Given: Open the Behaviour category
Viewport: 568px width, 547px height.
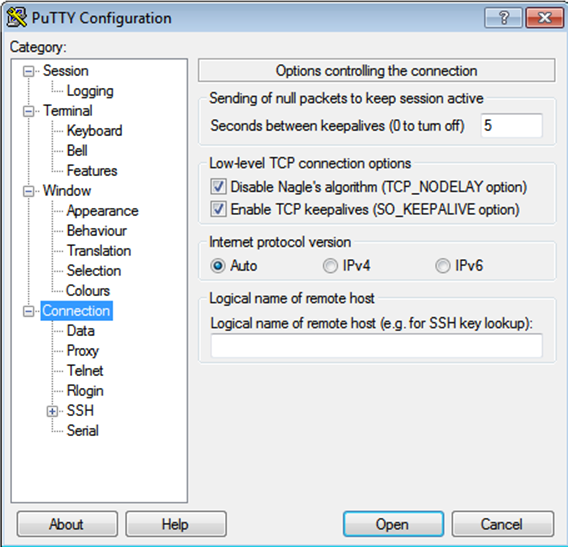Looking at the screenshot, I should pos(97,231).
